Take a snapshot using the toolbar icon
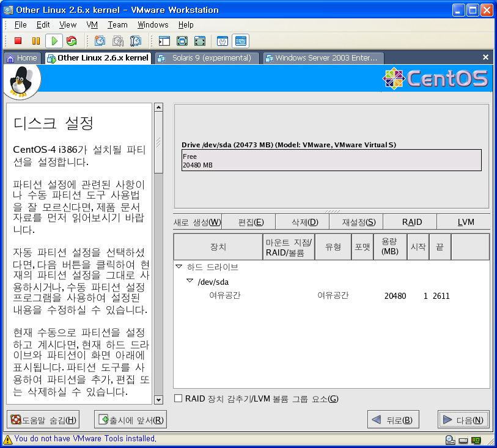This screenshot has height=448, width=497. coord(100,41)
